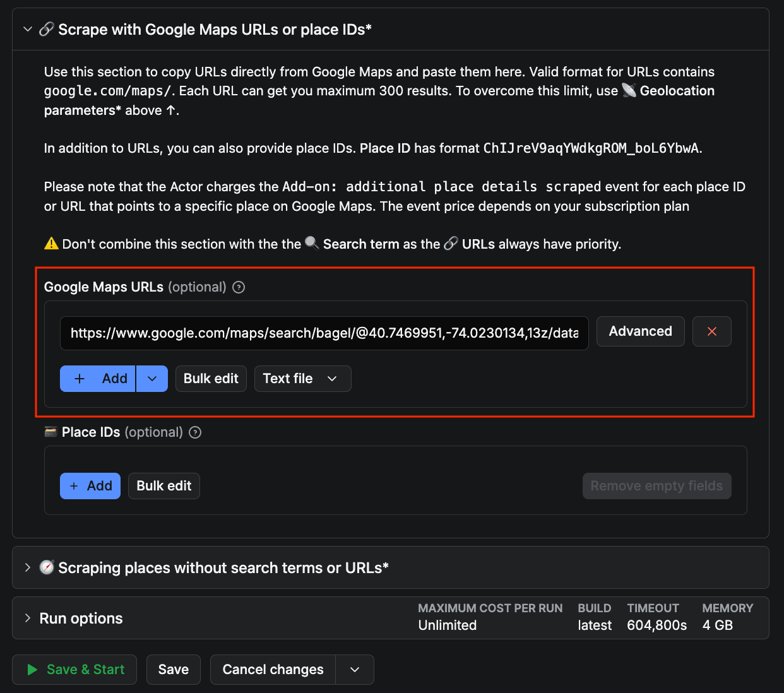Click the plus icon in URLs Add button
The image size is (784, 693).
(x=80, y=379)
